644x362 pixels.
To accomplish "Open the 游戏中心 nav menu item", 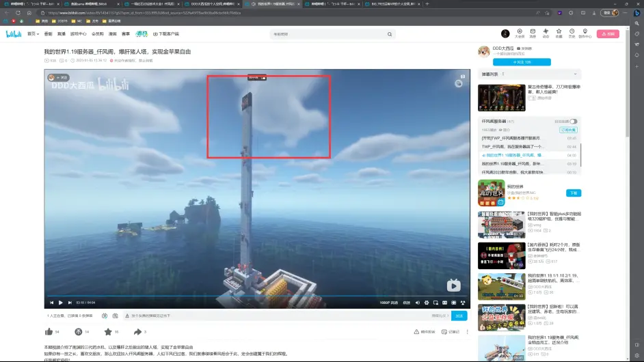I will (79, 33).
